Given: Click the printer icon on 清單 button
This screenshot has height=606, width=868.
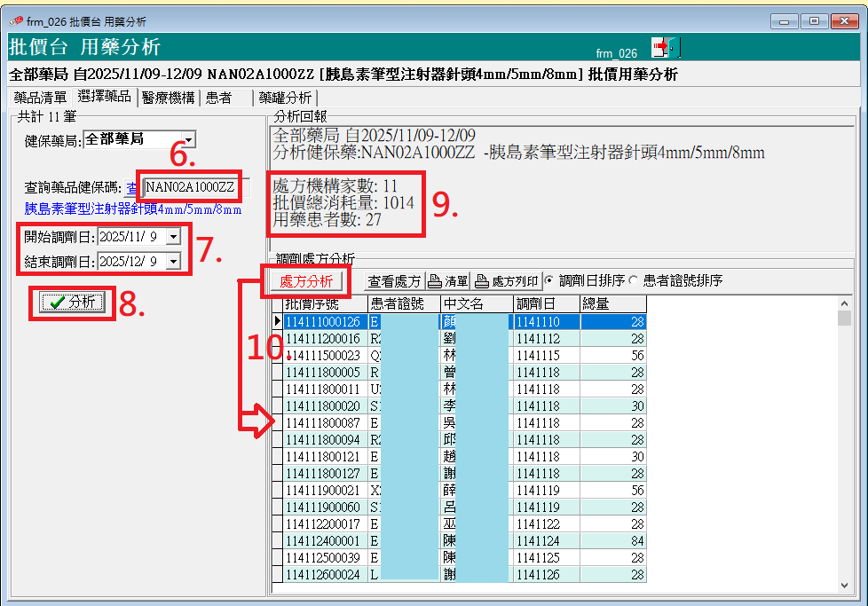Looking at the screenshot, I should click(x=435, y=281).
